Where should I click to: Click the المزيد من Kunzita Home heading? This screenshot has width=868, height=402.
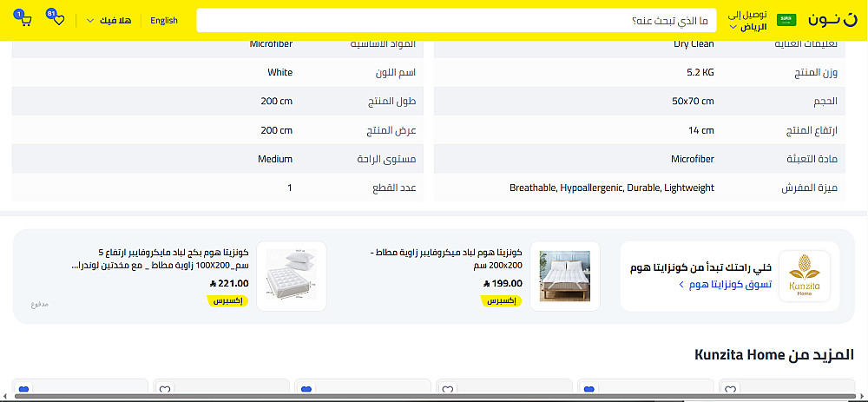(x=774, y=355)
